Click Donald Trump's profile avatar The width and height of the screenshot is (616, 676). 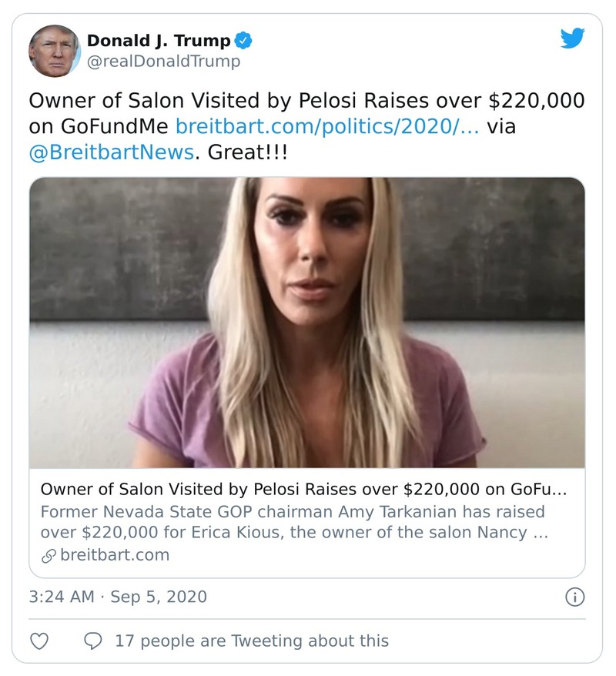(x=55, y=48)
